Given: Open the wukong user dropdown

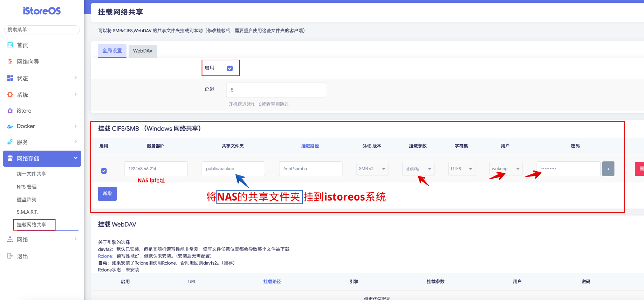Looking at the screenshot, I should 506,169.
